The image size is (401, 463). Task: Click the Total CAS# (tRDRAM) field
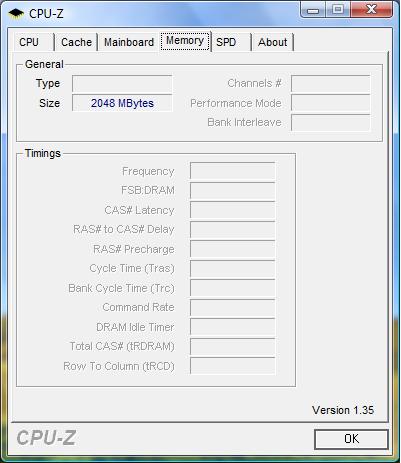coord(233,347)
